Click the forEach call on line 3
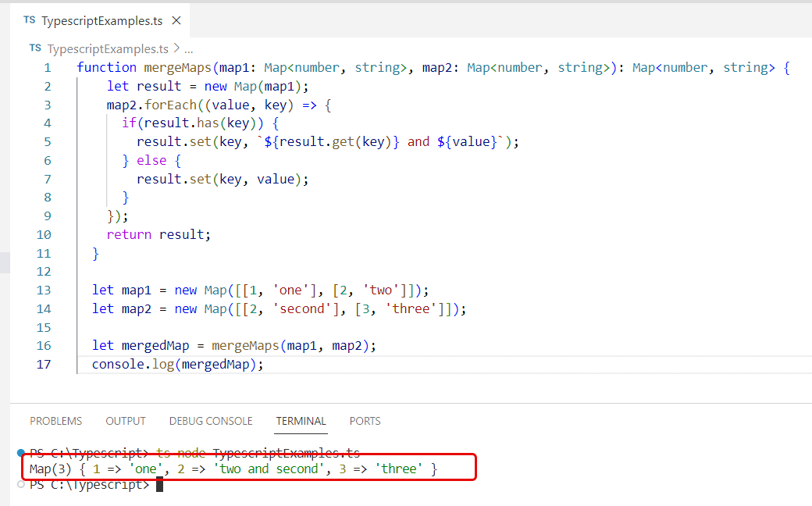The width and height of the screenshot is (812, 506). (x=171, y=105)
